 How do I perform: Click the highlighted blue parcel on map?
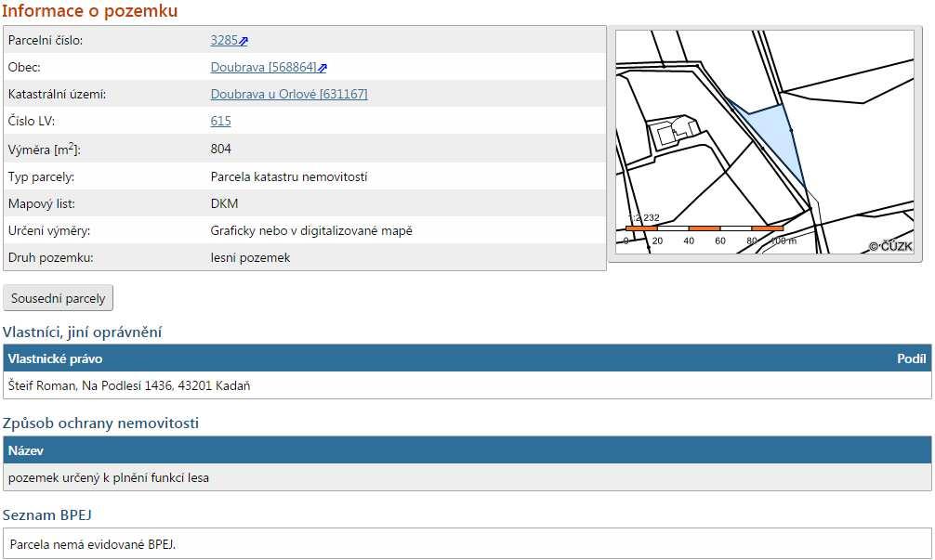774,134
